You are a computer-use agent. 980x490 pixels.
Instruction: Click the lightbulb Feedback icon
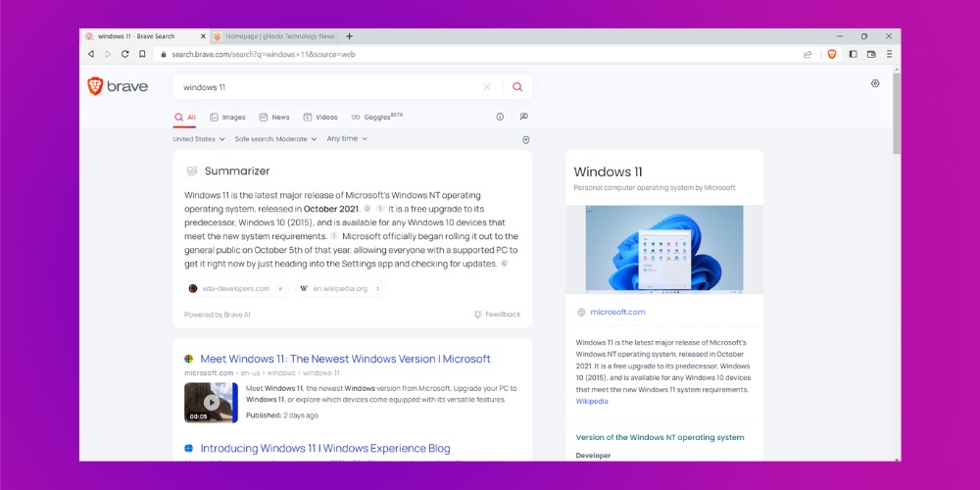477,315
